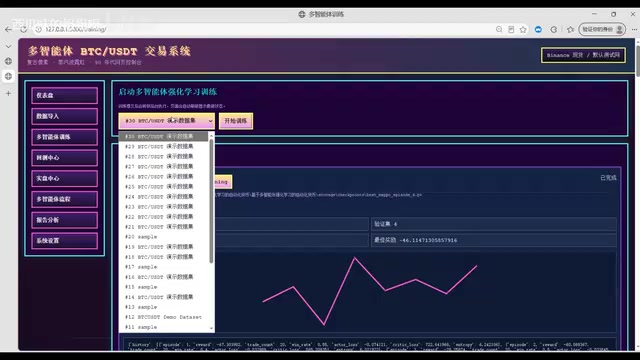Choose #16 BTC/USDT dataset option
This screenshot has height=360, width=640.
click(x=163, y=277)
